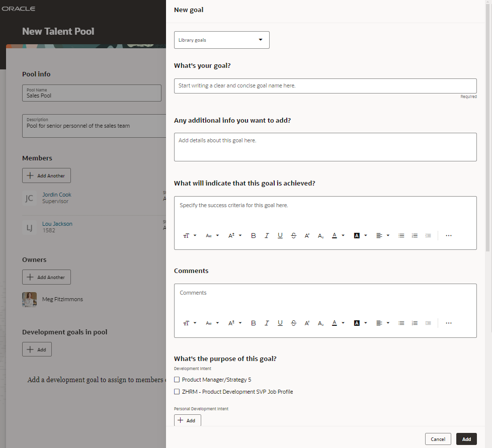Toggle Italic in success criteria toolbar
This screenshot has width=492, height=448.
(267, 235)
